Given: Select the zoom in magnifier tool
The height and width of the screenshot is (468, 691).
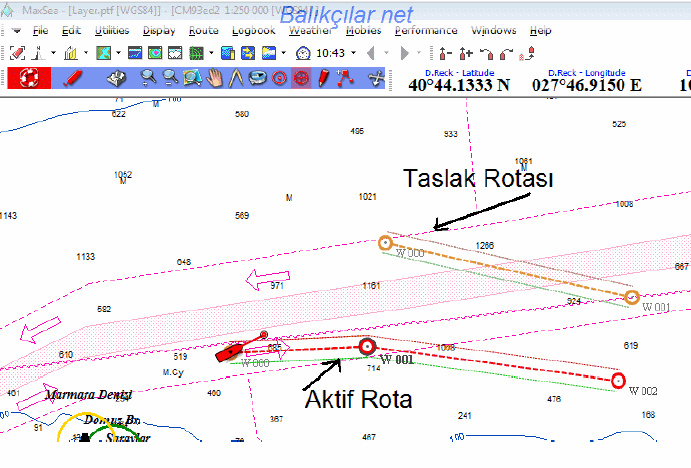Looking at the screenshot, I should coord(149,77).
